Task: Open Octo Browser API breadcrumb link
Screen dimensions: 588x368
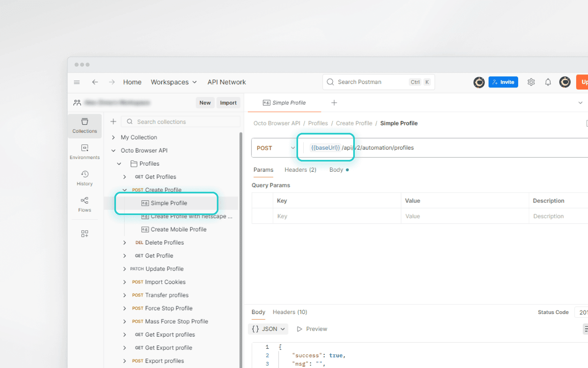Action: [x=277, y=123]
